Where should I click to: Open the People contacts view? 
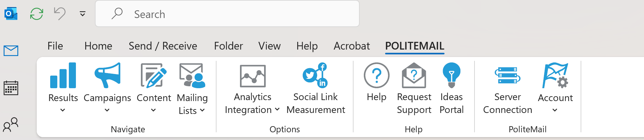click(11, 125)
